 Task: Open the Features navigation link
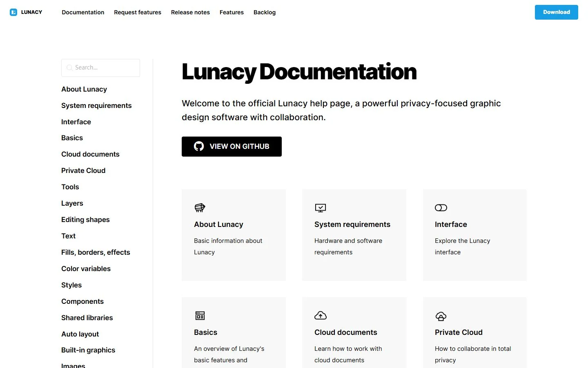click(x=232, y=12)
